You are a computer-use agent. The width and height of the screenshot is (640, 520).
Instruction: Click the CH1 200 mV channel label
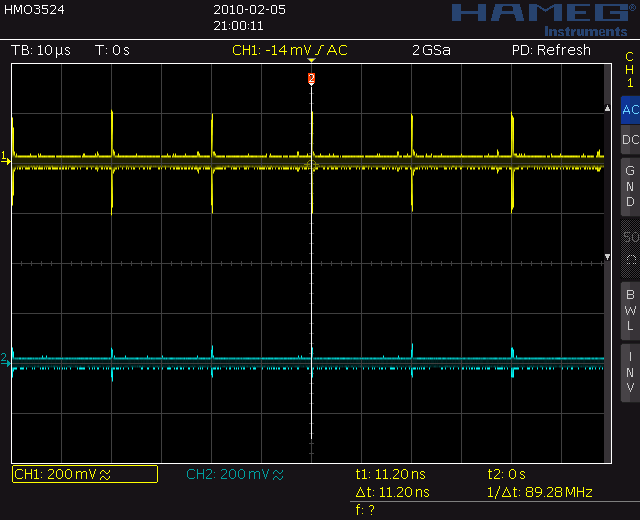(85, 474)
